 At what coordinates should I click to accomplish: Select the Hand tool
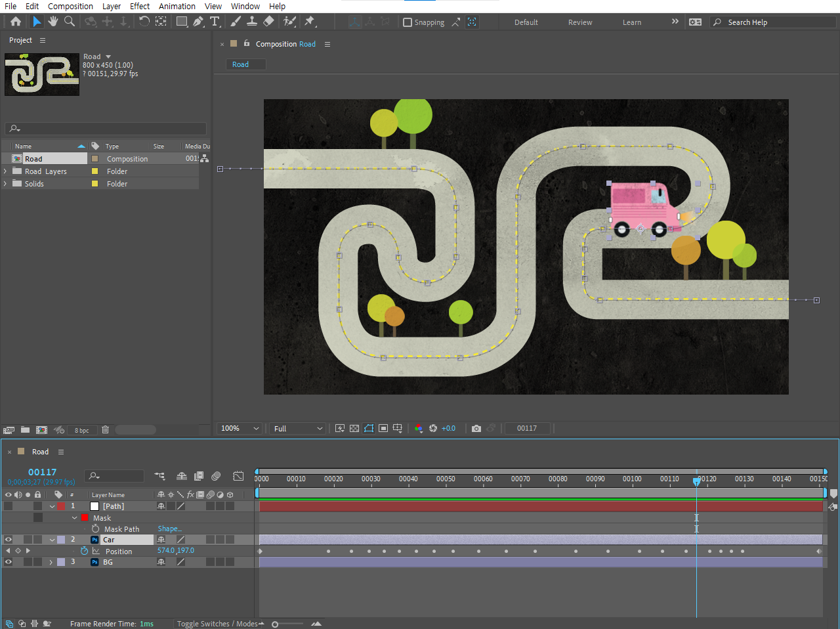53,22
